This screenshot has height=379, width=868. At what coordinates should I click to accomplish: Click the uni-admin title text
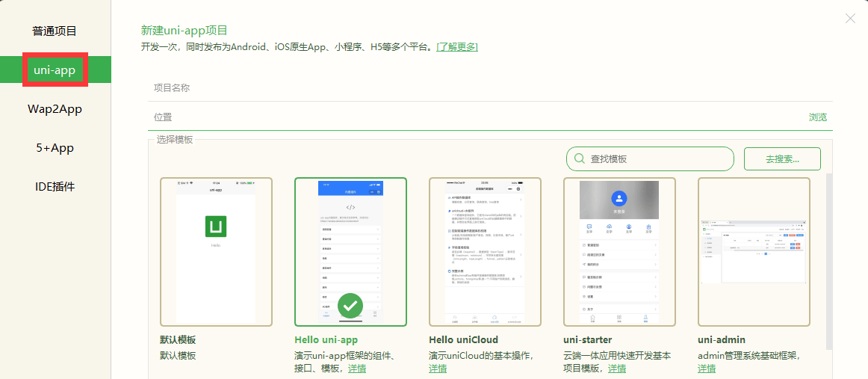(x=722, y=339)
